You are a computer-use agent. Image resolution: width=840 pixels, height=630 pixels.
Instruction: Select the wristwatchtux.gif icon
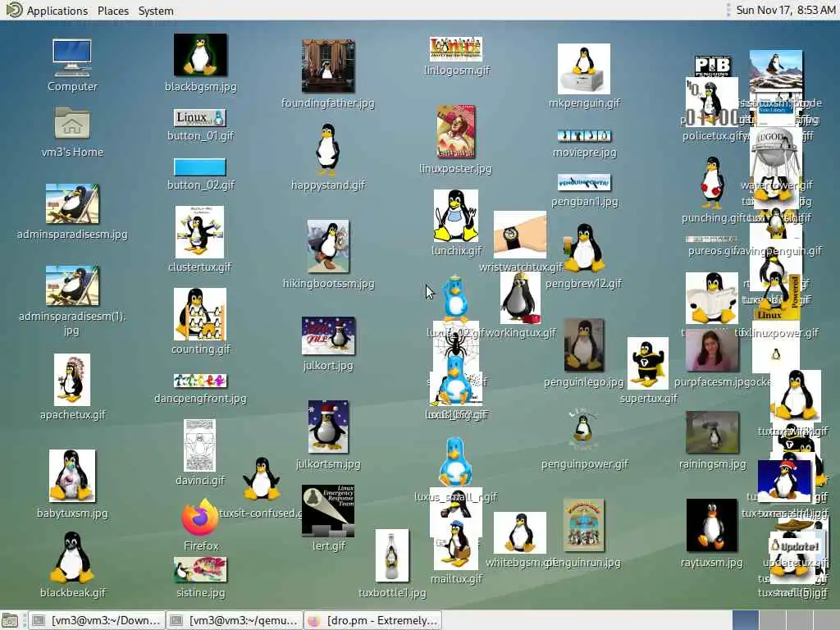point(519,235)
